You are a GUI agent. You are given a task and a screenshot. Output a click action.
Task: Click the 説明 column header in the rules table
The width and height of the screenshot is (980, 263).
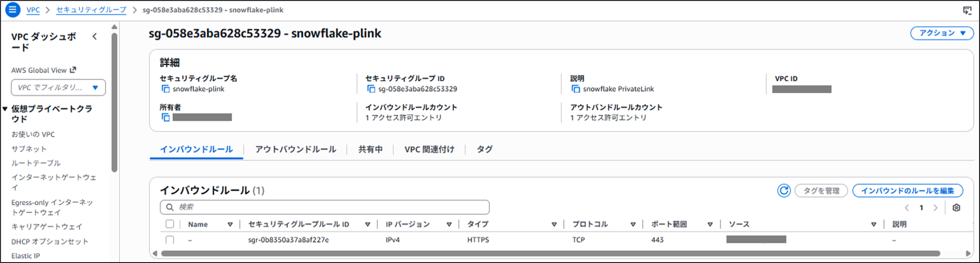(899, 224)
